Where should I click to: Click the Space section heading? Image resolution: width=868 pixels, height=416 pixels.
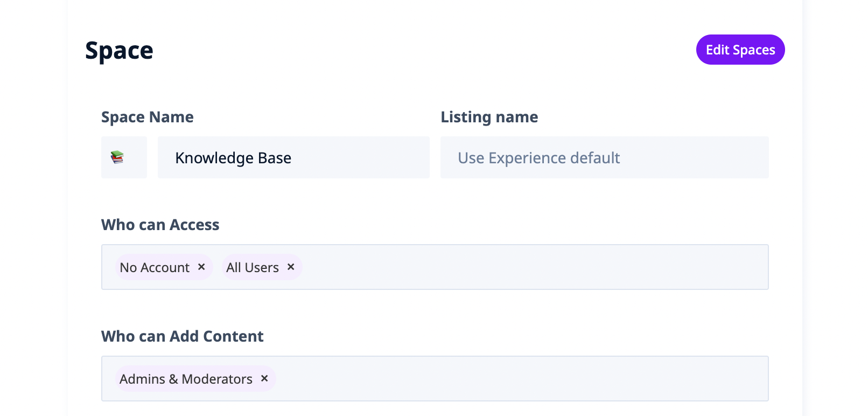119,51
